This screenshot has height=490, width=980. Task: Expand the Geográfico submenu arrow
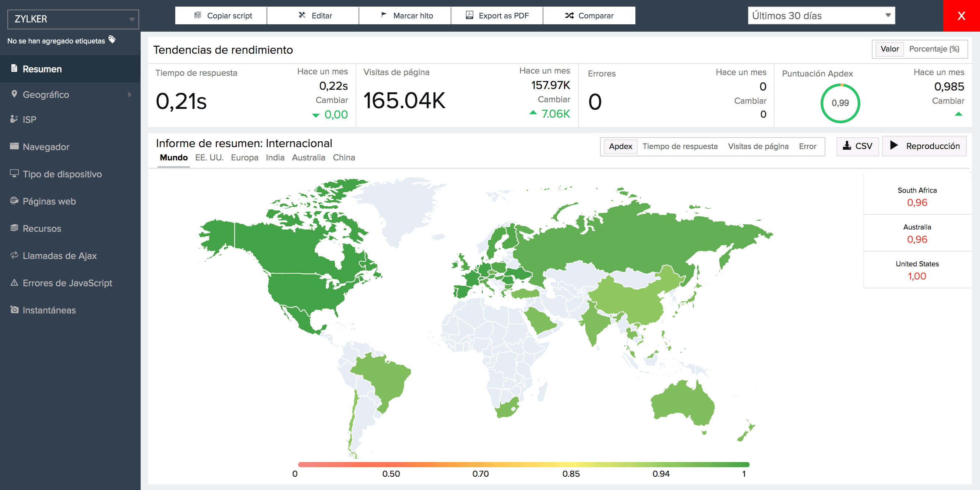coord(130,94)
